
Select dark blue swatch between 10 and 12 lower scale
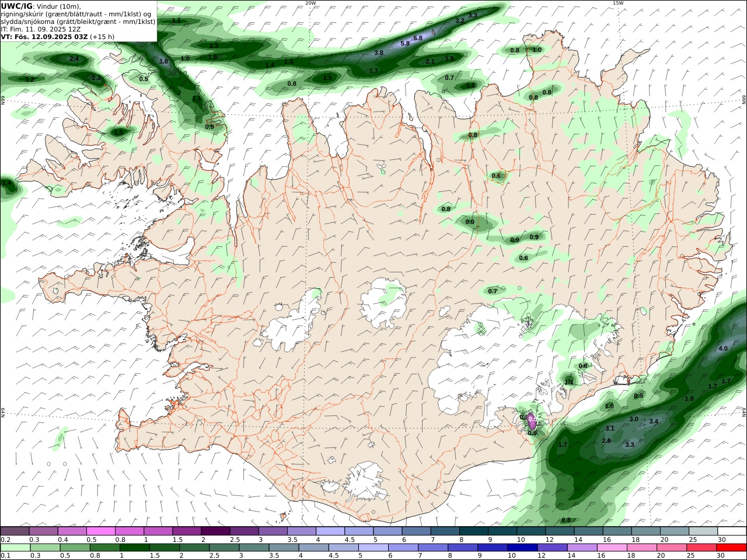[522, 548]
